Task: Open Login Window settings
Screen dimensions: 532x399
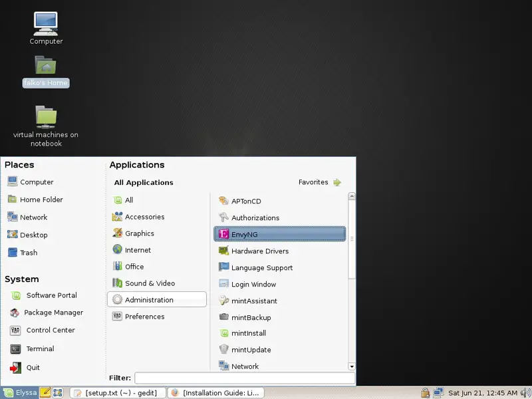Action: [x=279, y=284]
